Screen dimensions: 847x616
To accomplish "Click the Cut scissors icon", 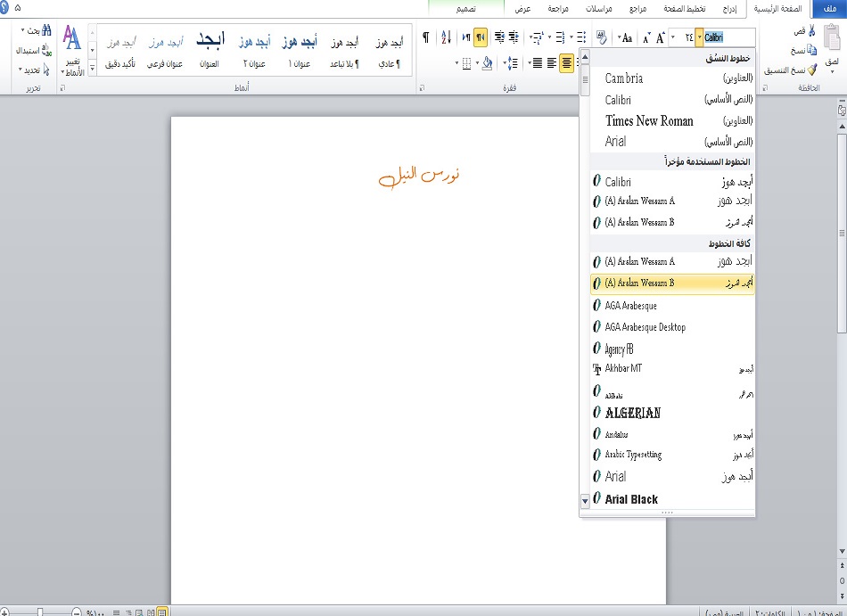I will (x=811, y=32).
